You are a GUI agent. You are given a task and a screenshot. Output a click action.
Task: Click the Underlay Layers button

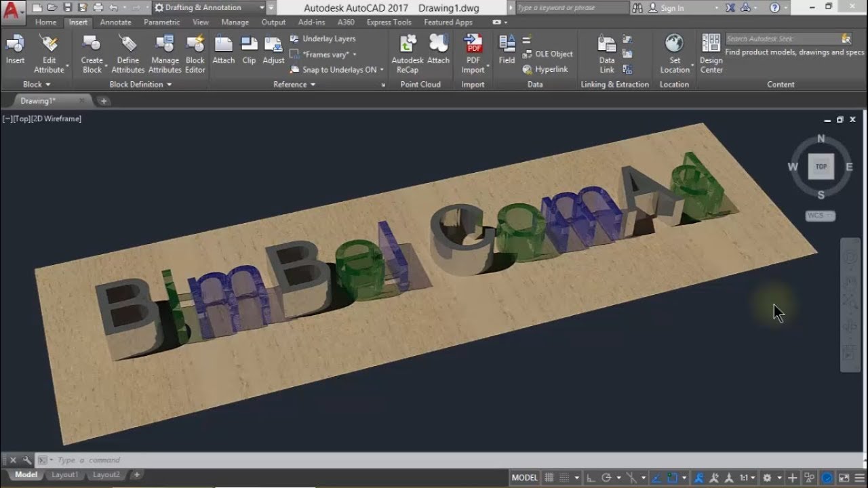pyautogui.click(x=322, y=39)
